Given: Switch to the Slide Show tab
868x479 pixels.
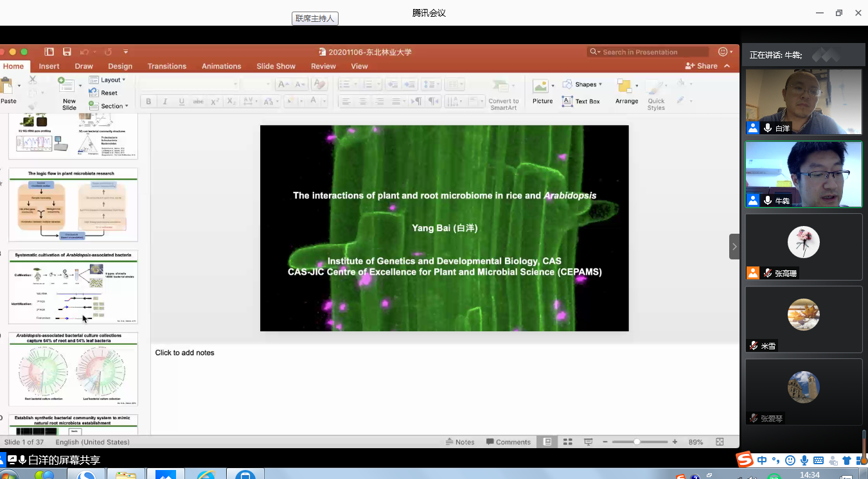Looking at the screenshot, I should click(276, 66).
